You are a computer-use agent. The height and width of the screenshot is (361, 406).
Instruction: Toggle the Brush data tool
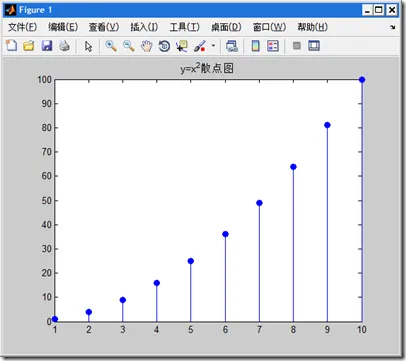(x=200, y=46)
